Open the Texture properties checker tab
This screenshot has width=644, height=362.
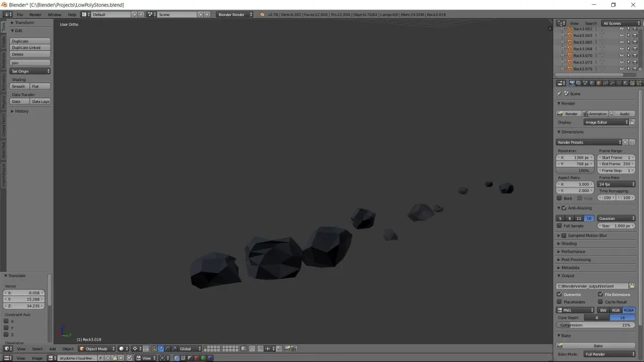pos(632,83)
